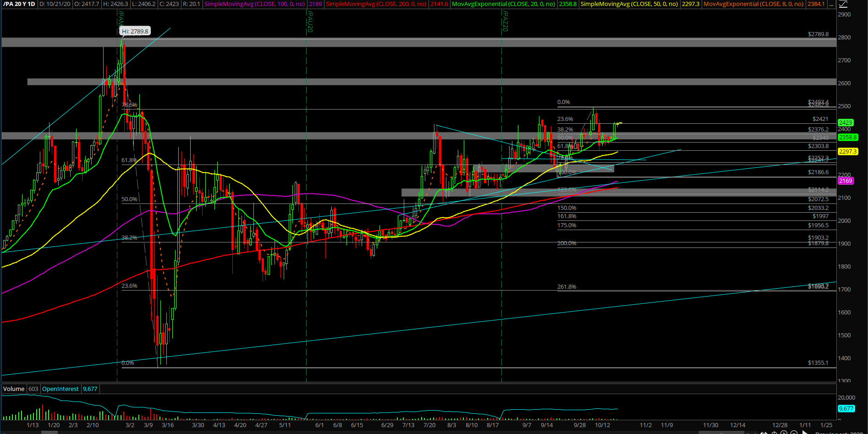Viewport: 868px width, 434px height.
Task: Click the green 2358.8 price axis bubble
Action: coord(848,137)
